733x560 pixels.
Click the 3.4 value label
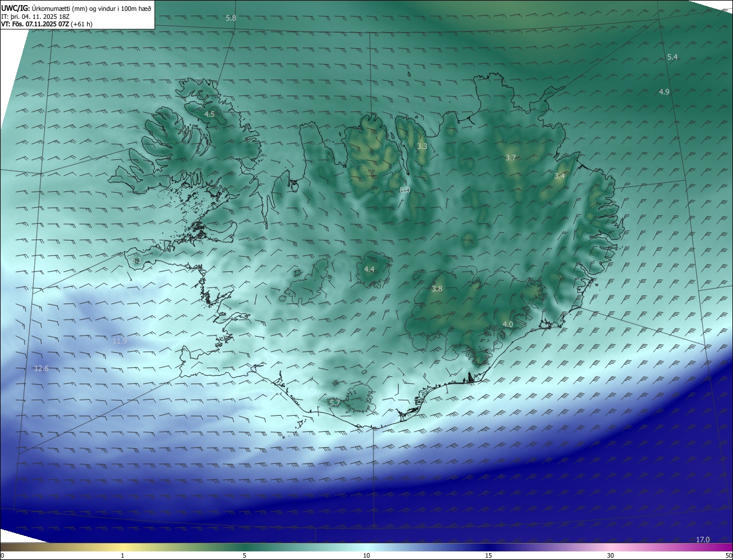[x=559, y=176]
